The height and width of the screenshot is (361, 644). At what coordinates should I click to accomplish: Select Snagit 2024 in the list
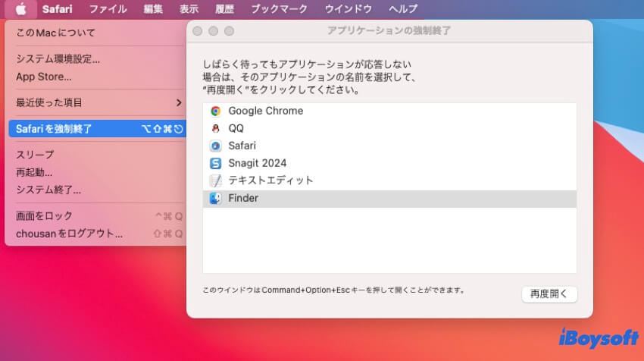[389, 163]
